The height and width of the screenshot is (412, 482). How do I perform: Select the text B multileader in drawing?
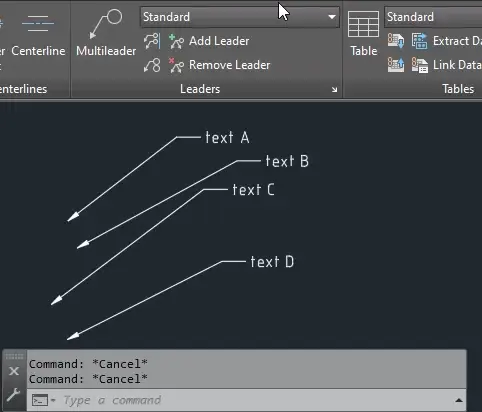point(287,161)
